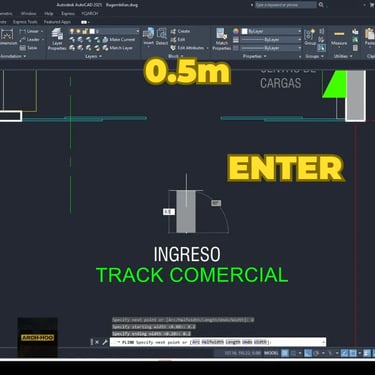375x375 pixels.
Task: Click Create block button
Action: pyautogui.click(x=180, y=31)
